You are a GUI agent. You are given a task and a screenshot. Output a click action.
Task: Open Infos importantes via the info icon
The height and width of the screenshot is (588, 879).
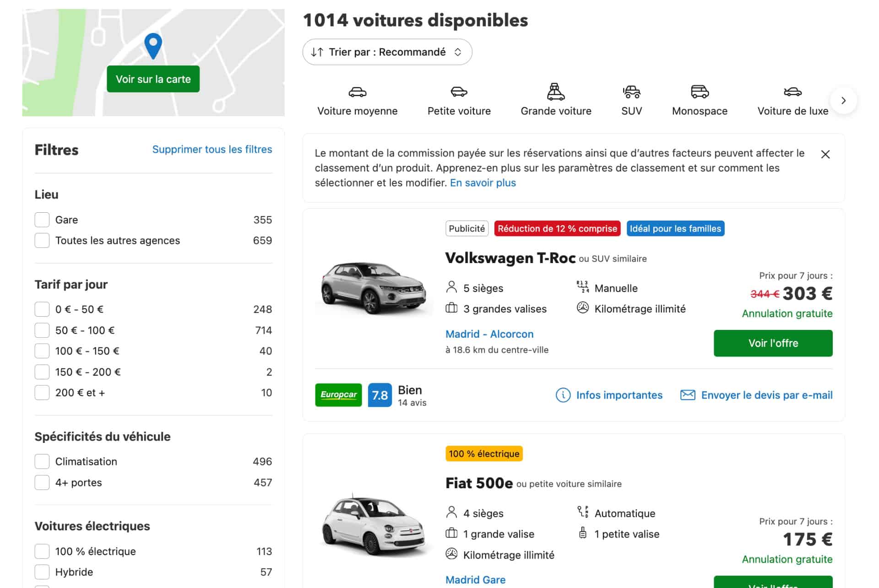[x=563, y=395]
